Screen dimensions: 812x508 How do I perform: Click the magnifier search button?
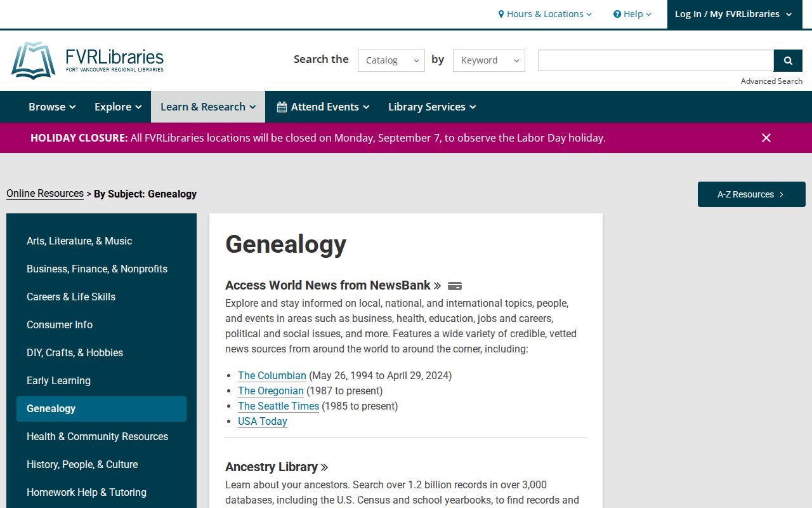(x=788, y=60)
